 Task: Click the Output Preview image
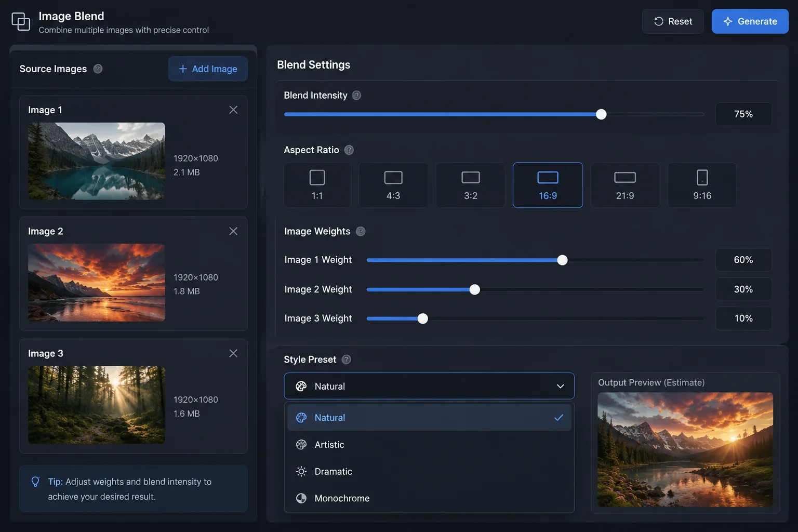tap(685, 450)
